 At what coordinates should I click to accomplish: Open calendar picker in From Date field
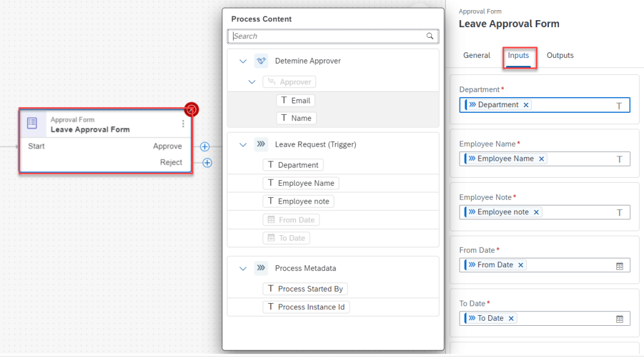click(x=619, y=265)
